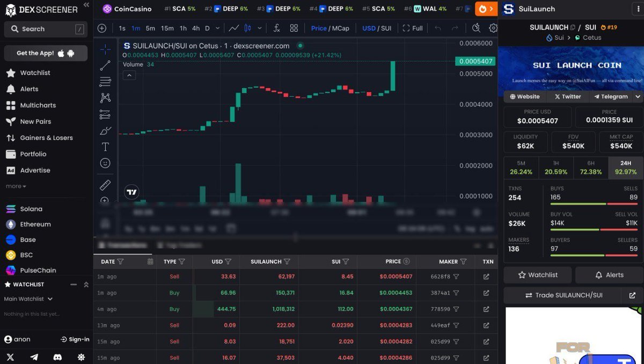
Task: Toggle PRICE column currency display
Action: pyautogui.click(x=406, y=261)
